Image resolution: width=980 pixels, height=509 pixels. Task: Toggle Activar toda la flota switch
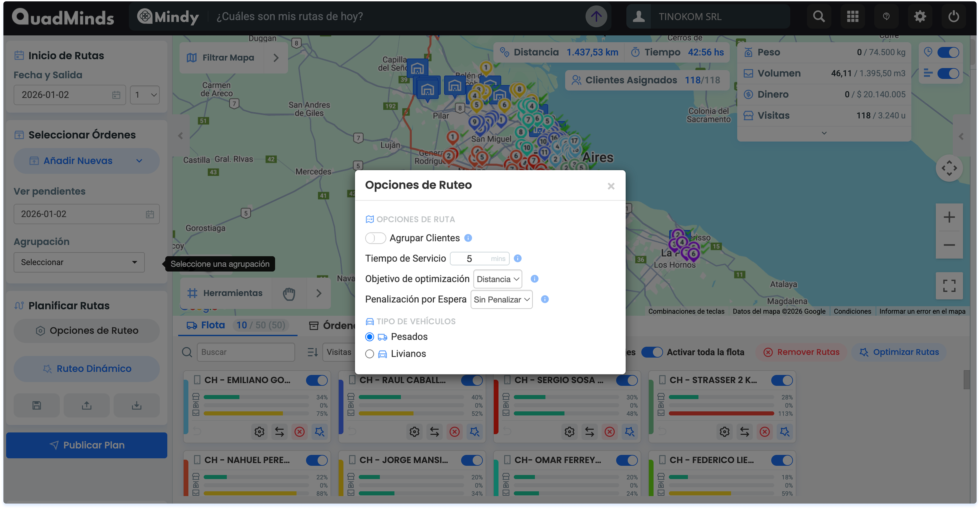click(x=652, y=352)
